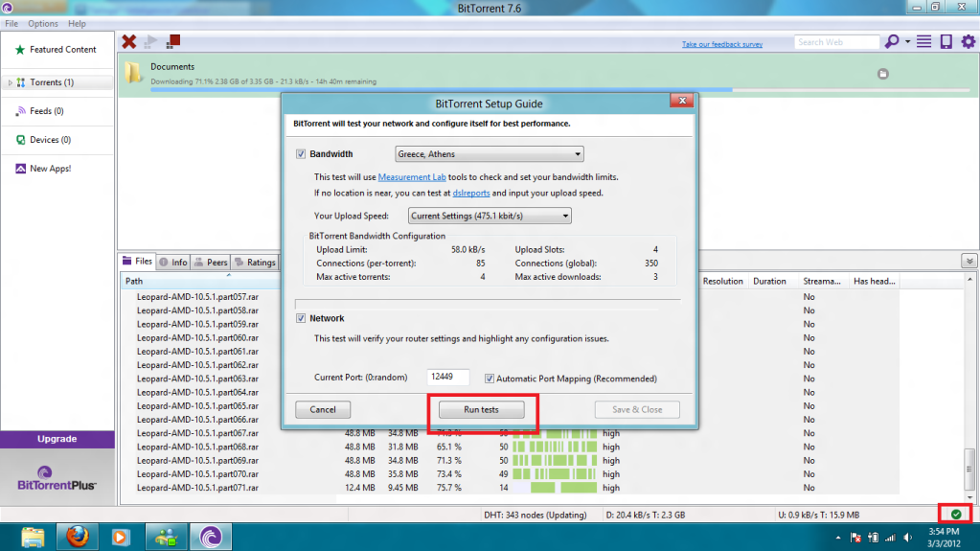Click the DHT: 343 nodes status text
This screenshot has height=551, width=980.
tap(535, 516)
